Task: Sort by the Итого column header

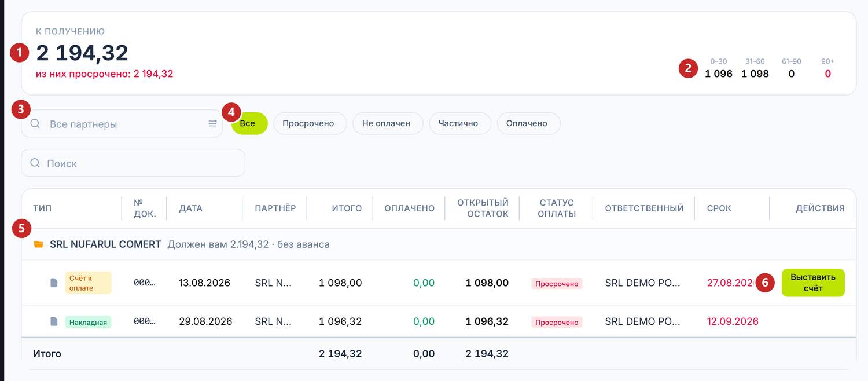Action: click(x=347, y=208)
